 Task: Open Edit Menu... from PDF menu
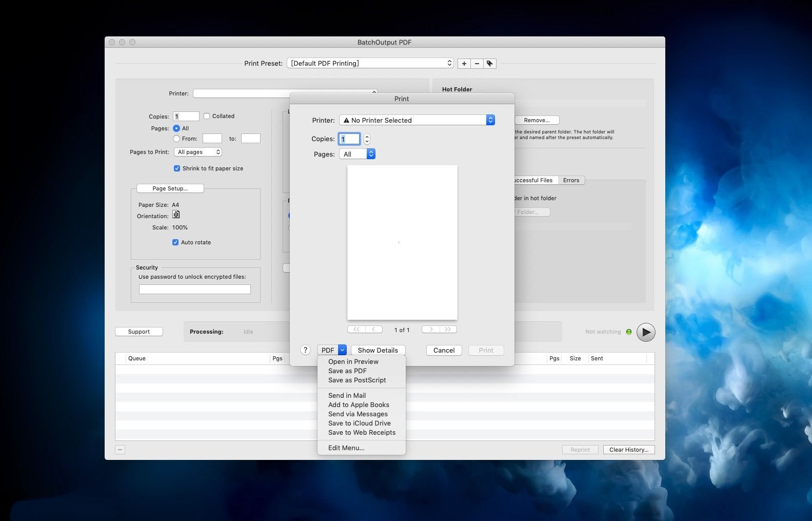tap(346, 448)
